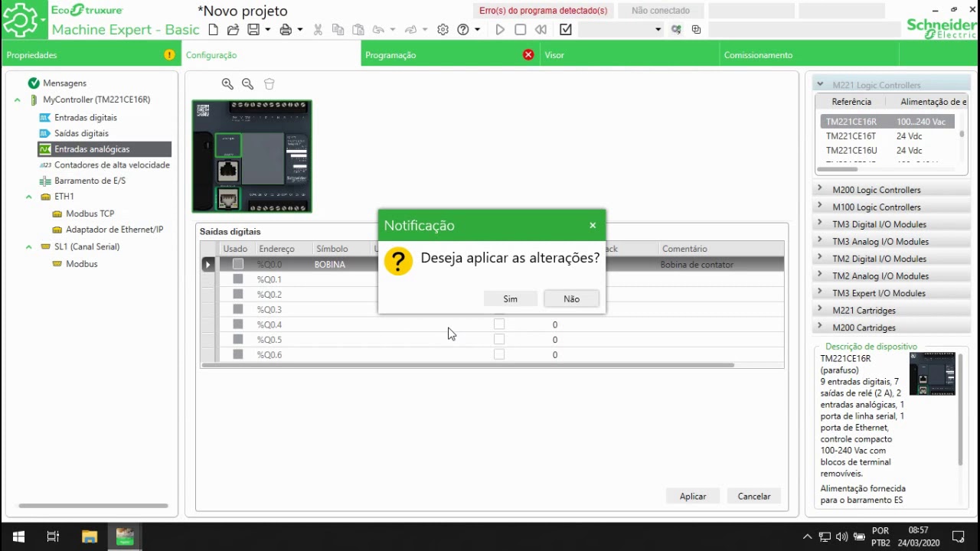Expand TM3 Analog I/O Modules section
Screen dimensions: 980x551
point(820,241)
